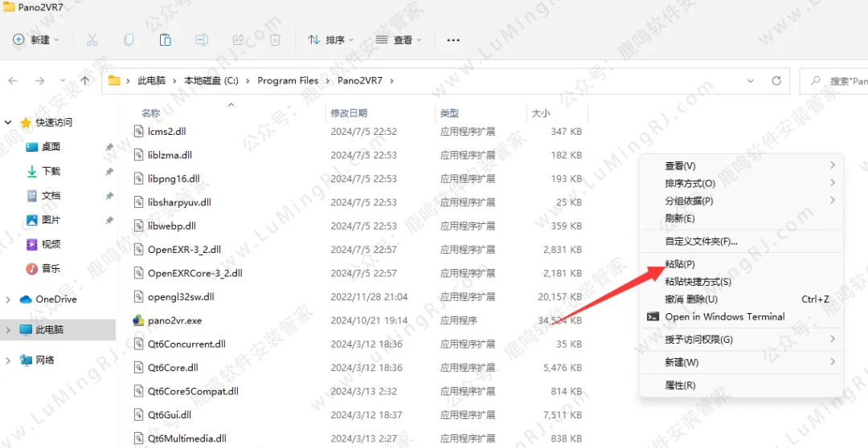Screen dimensions: 868x448
Task: Go forward with the right arrow
Action: tap(39, 81)
